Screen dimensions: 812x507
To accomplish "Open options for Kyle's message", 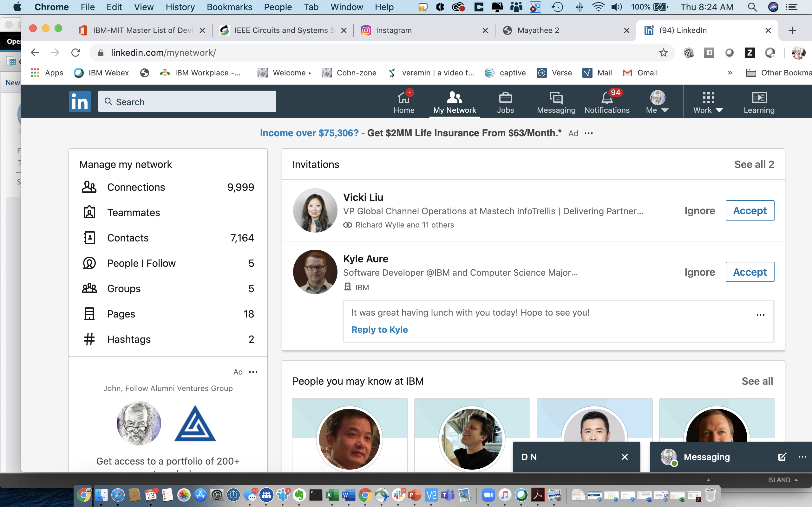I will pos(760,315).
